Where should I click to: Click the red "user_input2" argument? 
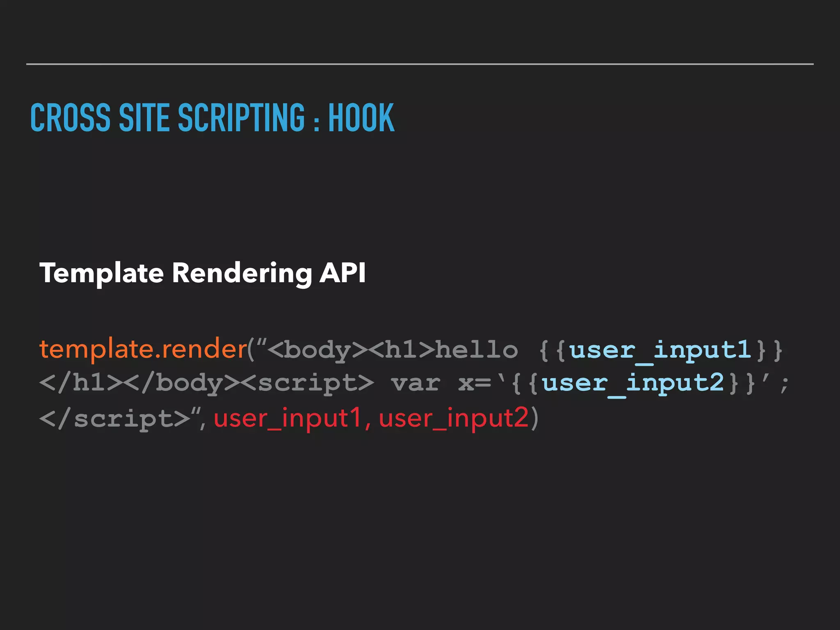(x=454, y=418)
